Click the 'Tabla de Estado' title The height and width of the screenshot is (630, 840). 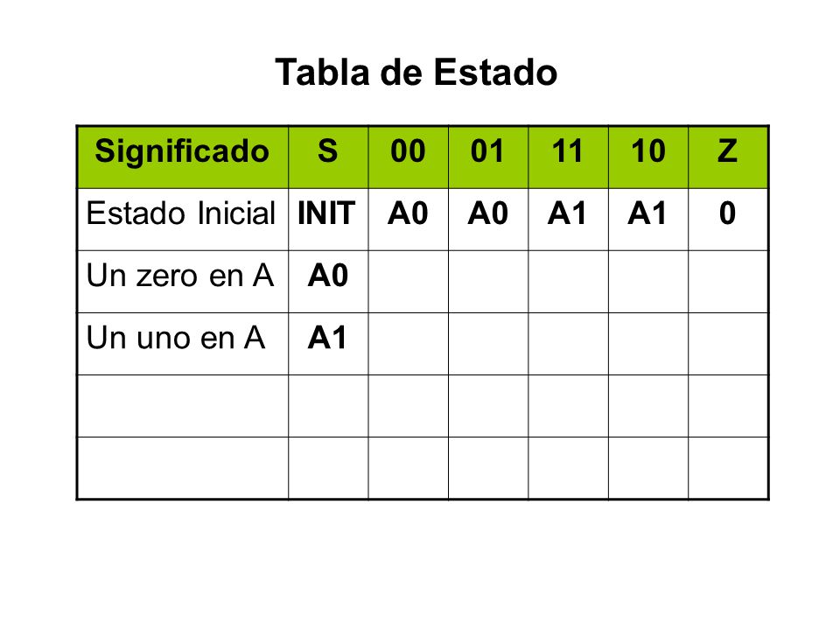click(x=416, y=73)
